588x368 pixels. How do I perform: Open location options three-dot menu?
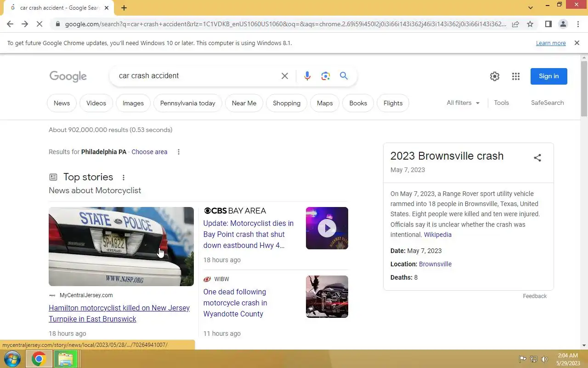[x=179, y=152]
